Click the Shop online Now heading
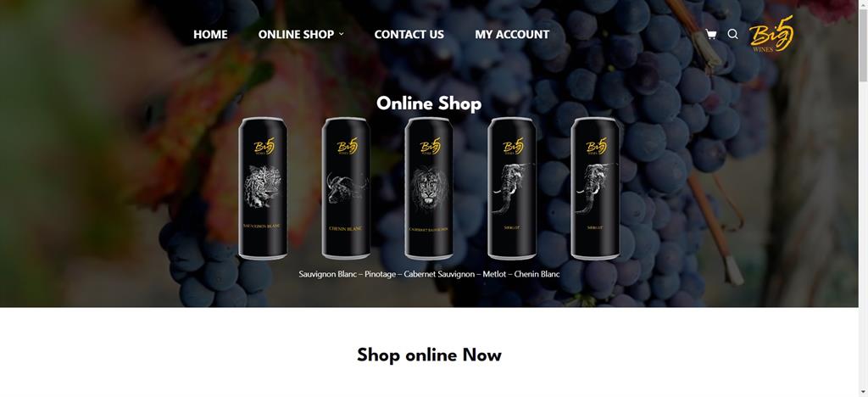 [x=429, y=355]
